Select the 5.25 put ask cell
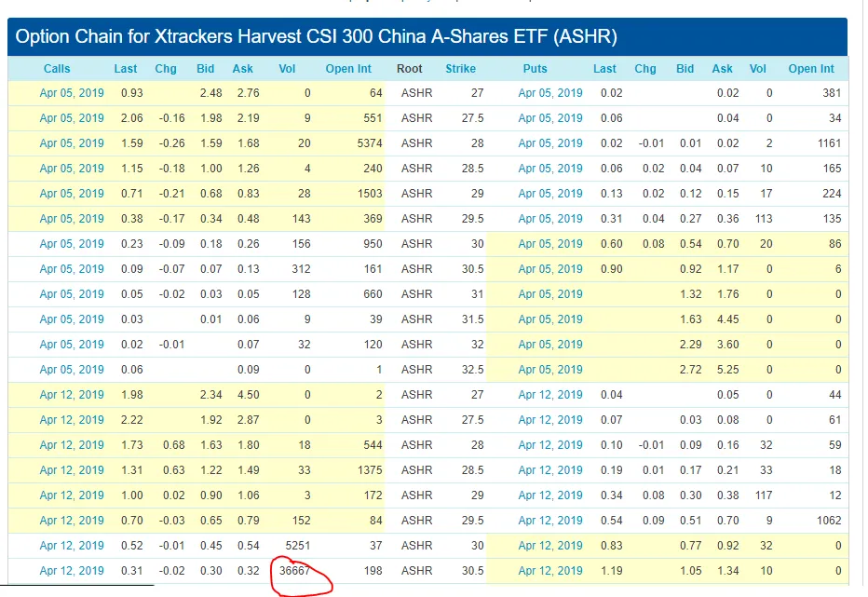Viewport: 868px width, 597px height. pyautogui.click(x=727, y=370)
